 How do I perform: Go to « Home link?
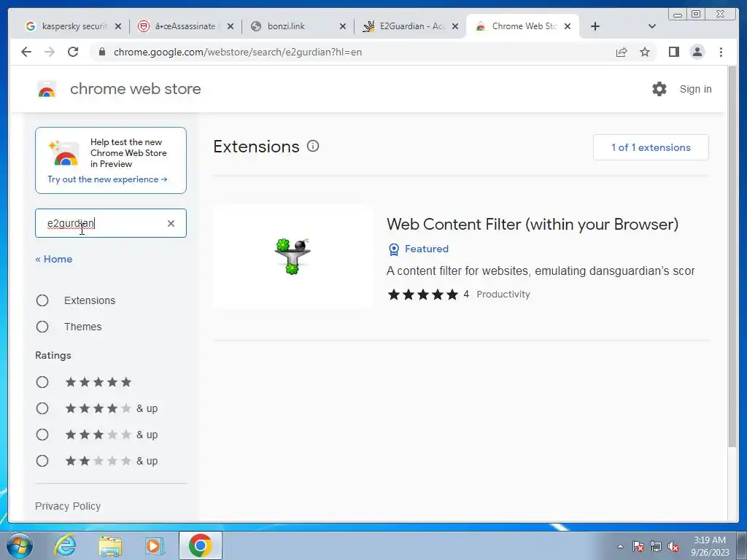click(x=54, y=259)
